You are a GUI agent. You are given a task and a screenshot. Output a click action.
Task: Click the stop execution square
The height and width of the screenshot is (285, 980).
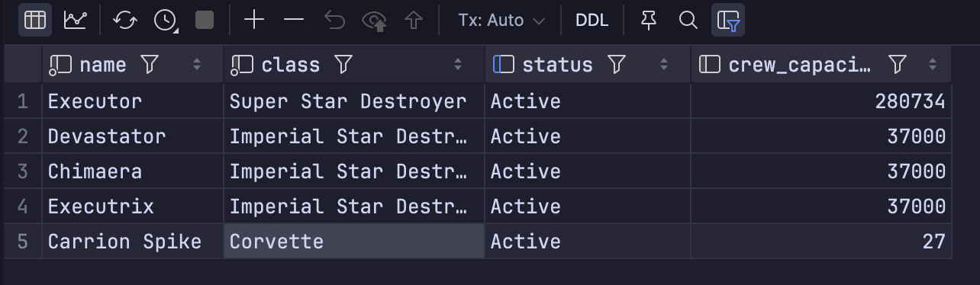pos(205,21)
